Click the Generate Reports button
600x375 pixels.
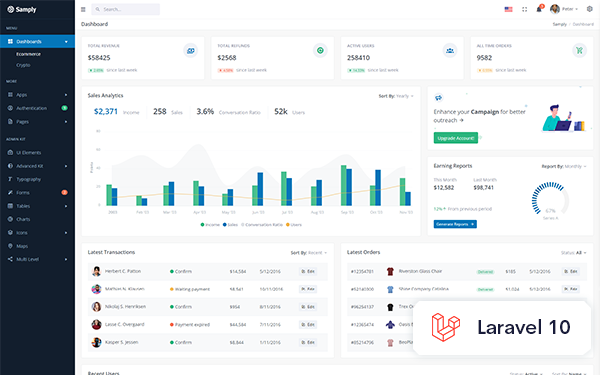[x=455, y=224]
